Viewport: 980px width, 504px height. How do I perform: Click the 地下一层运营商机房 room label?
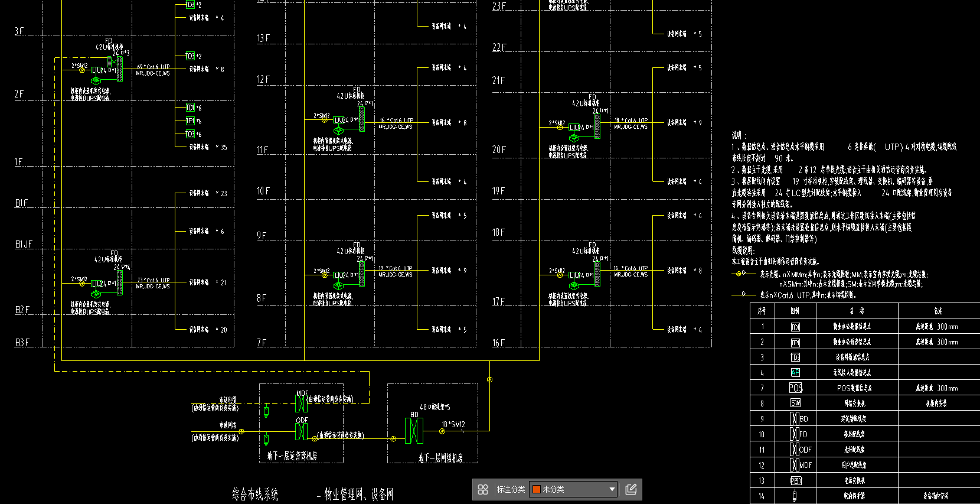(x=292, y=456)
